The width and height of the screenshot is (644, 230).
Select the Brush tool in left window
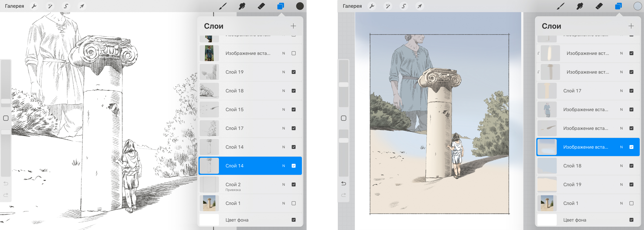pos(223,6)
